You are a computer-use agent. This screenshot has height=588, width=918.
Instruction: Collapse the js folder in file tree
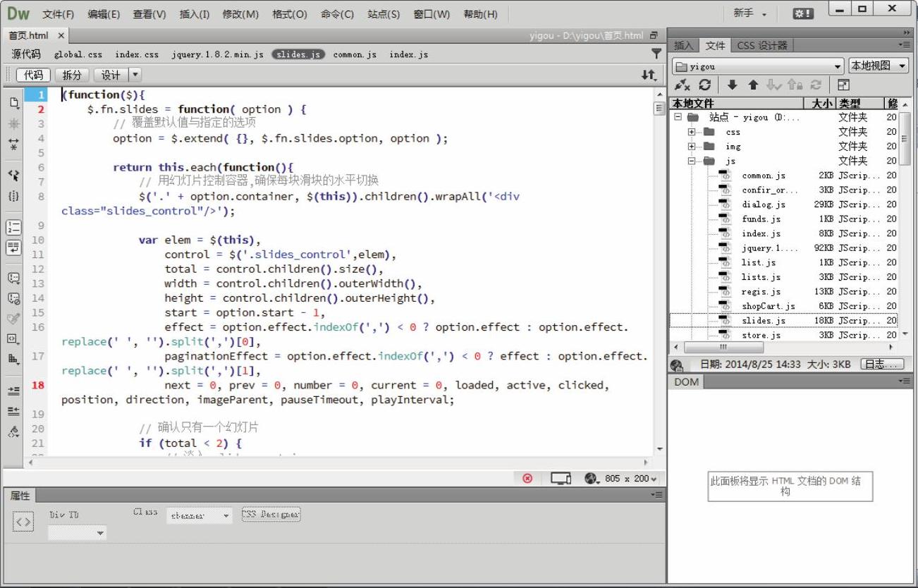coord(692,161)
